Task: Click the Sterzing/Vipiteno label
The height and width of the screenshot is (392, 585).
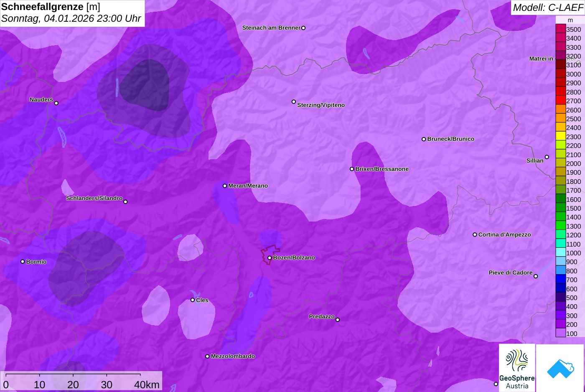Action: click(321, 105)
